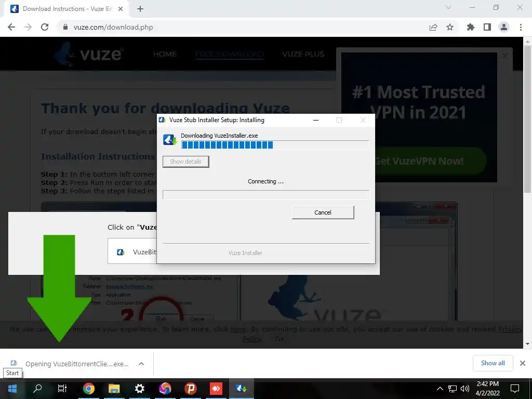Click the Chrome forward arrow
Screen dimensions: 532x399
click(x=28, y=27)
